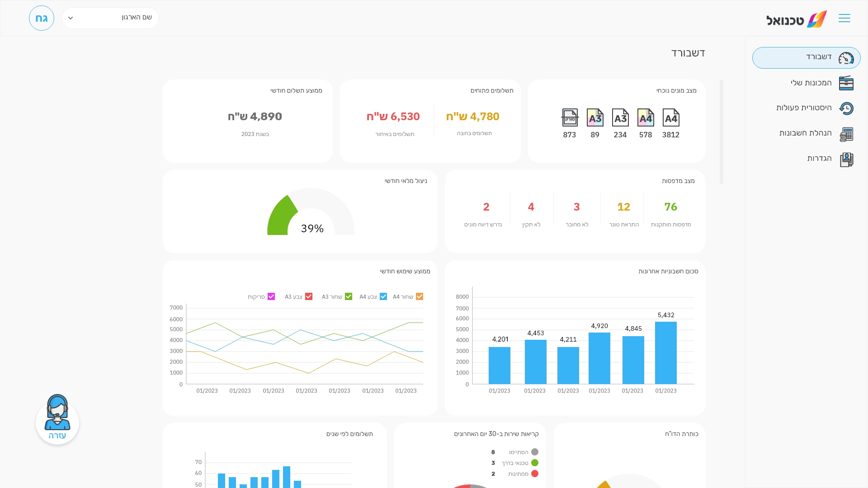Viewport: 868px width, 488px height.
Task: Click the טכנואל logo
Action: [797, 19]
